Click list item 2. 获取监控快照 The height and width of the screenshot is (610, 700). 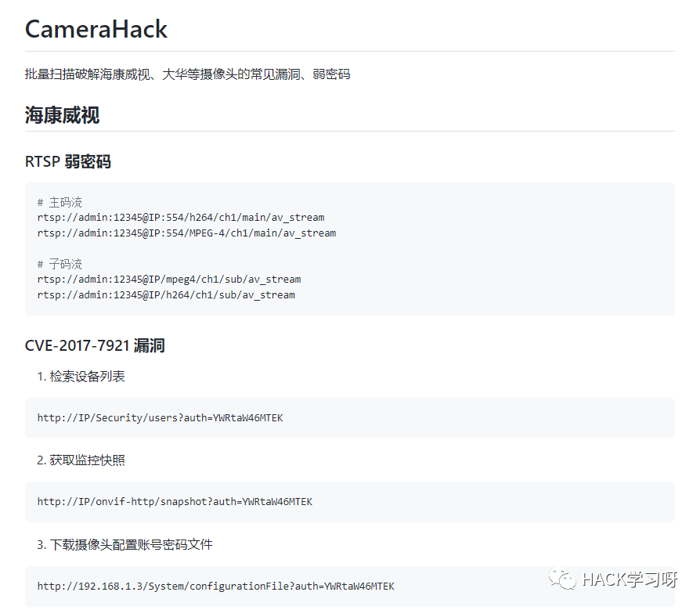coord(81,460)
